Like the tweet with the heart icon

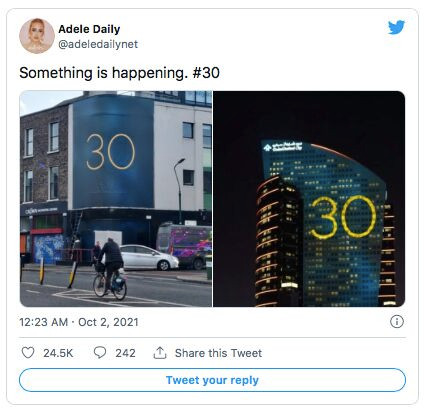pyautogui.click(x=28, y=352)
